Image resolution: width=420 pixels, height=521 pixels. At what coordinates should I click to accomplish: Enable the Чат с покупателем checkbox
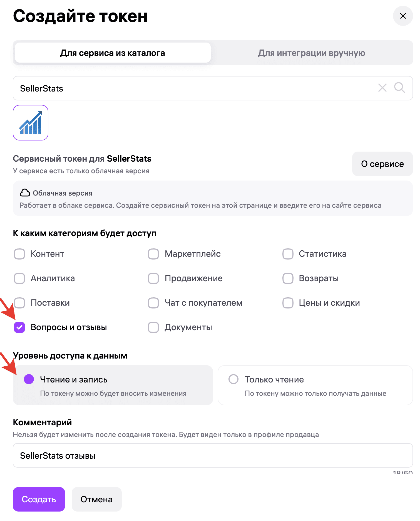click(153, 303)
